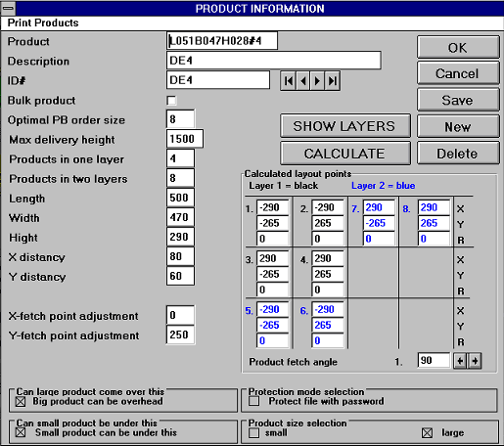Click layout point 1 Y field

[273, 223]
